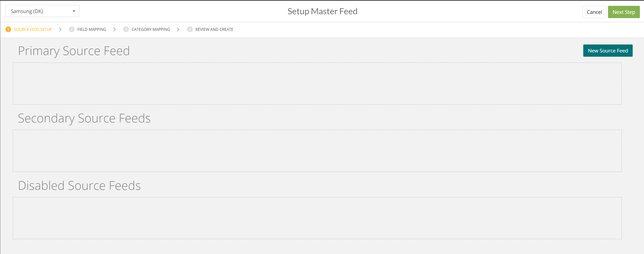
Task: Select the empty Primary Source Feed drop area
Action: click(x=317, y=84)
